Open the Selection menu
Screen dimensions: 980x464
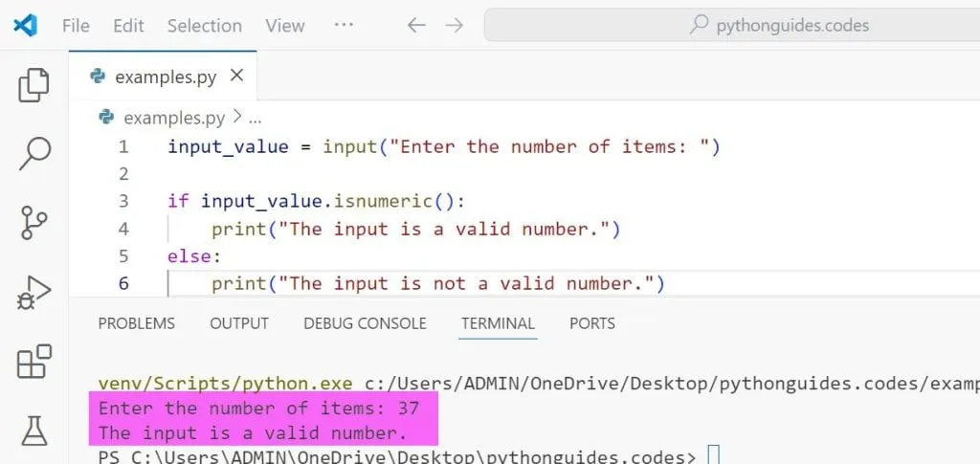(204, 26)
